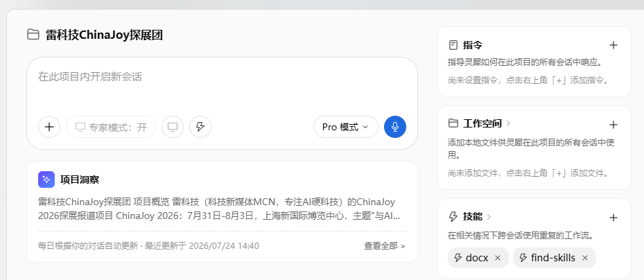The height and width of the screenshot is (280, 644).
Task: Click the 技能 lightning icon in heading
Action: (453, 216)
